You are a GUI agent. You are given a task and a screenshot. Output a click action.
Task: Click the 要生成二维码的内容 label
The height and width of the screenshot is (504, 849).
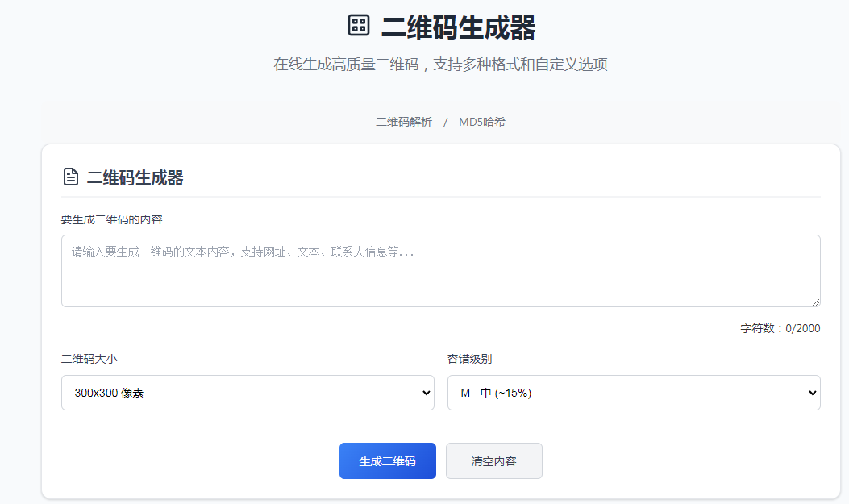(x=111, y=219)
